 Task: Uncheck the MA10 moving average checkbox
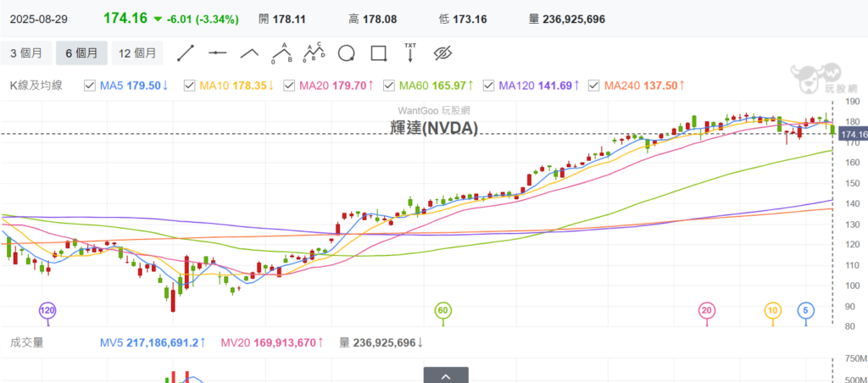pyautogui.click(x=189, y=86)
